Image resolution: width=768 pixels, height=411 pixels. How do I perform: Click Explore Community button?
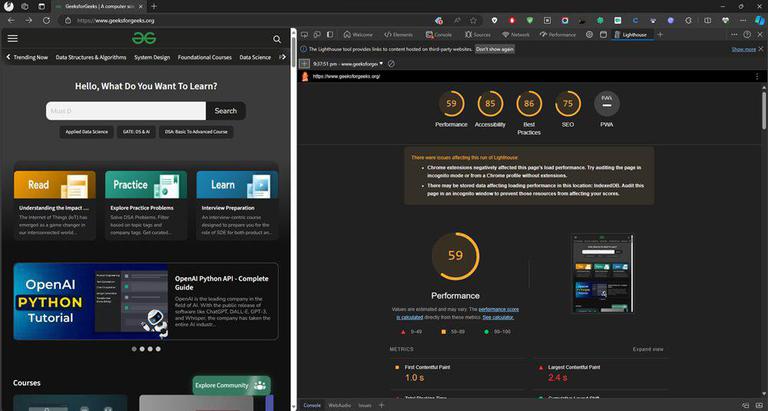(x=231, y=386)
